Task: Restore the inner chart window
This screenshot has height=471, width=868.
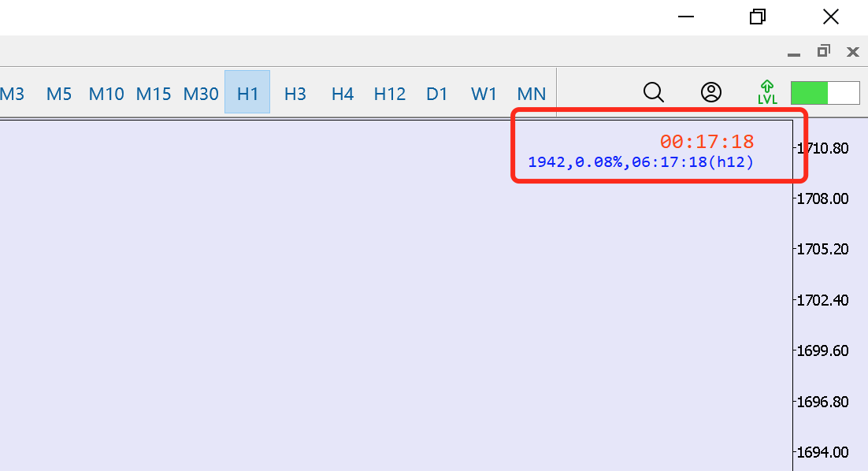Action: (x=824, y=52)
